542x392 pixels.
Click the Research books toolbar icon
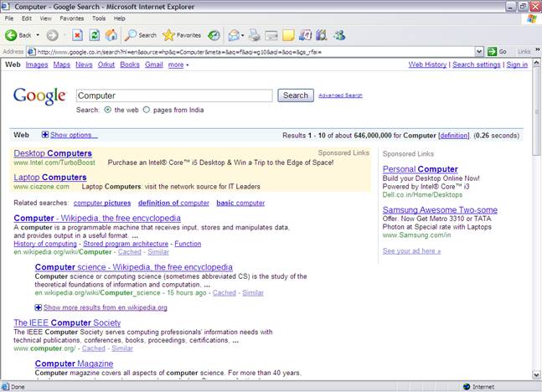(x=322, y=35)
